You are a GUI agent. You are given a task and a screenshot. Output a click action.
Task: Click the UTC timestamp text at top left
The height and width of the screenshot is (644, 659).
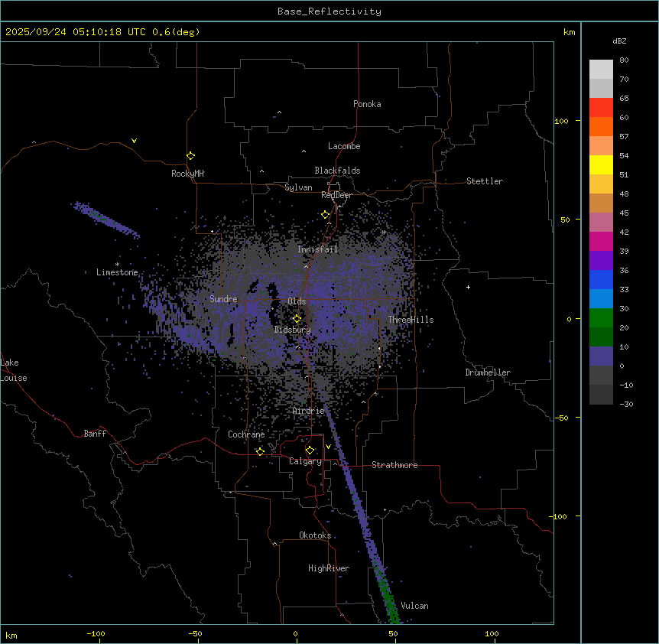pyautogui.click(x=102, y=32)
